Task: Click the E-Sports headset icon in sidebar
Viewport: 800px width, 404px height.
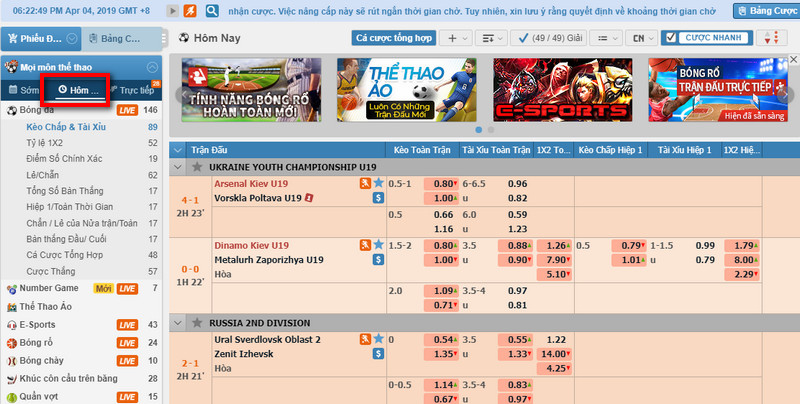Action: (10, 325)
